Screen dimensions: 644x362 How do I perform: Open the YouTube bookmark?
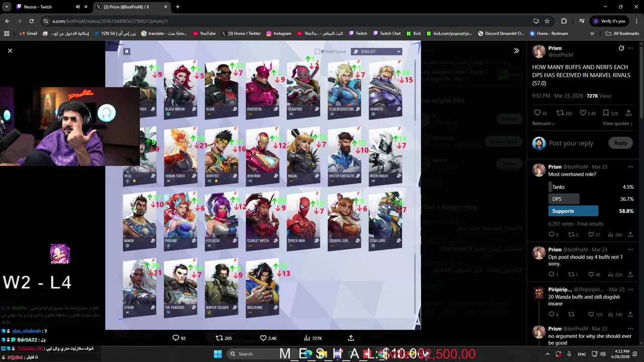coord(204,34)
